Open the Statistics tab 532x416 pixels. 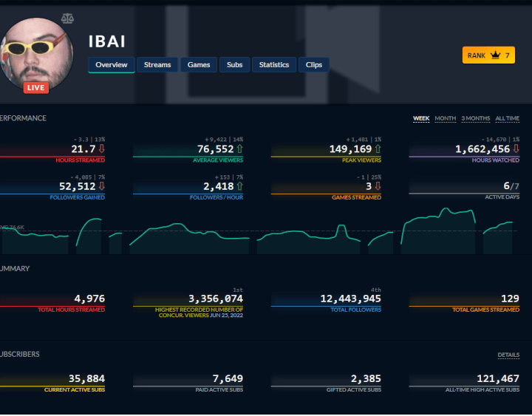[274, 64]
